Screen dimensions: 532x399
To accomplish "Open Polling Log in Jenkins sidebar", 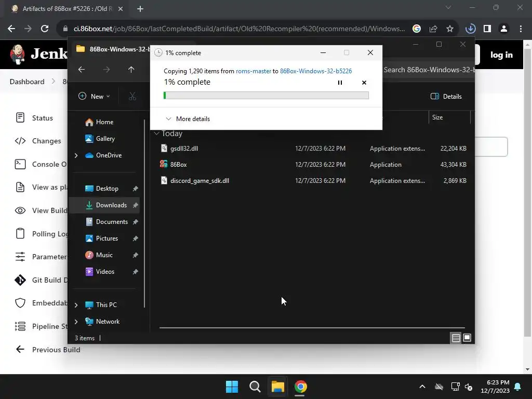I will click(x=41, y=234).
